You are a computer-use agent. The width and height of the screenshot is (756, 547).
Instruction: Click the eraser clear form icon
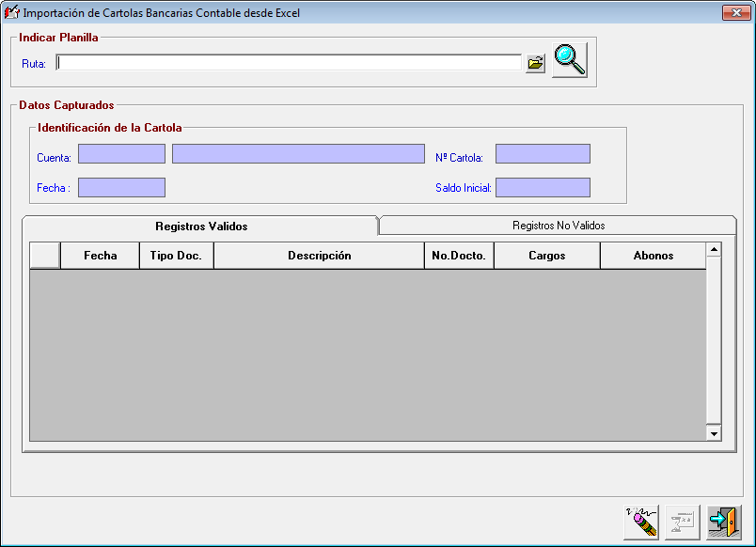pos(641,523)
